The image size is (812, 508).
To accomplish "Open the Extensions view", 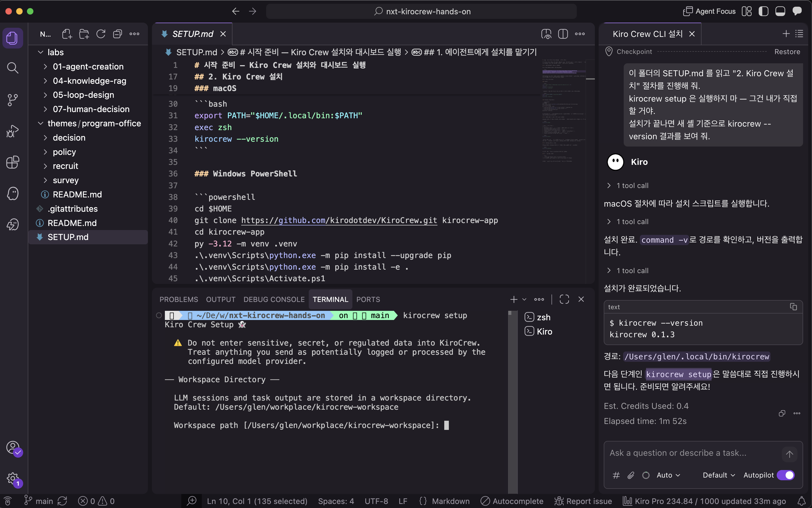I will click(12, 162).
